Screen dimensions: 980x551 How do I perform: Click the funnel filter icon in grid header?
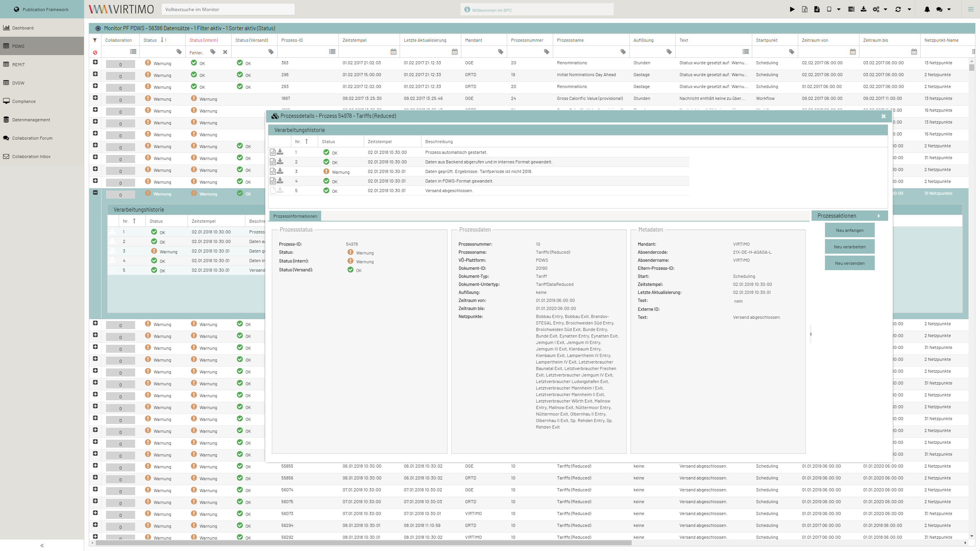pyautogui.click(x=95, y=40)
